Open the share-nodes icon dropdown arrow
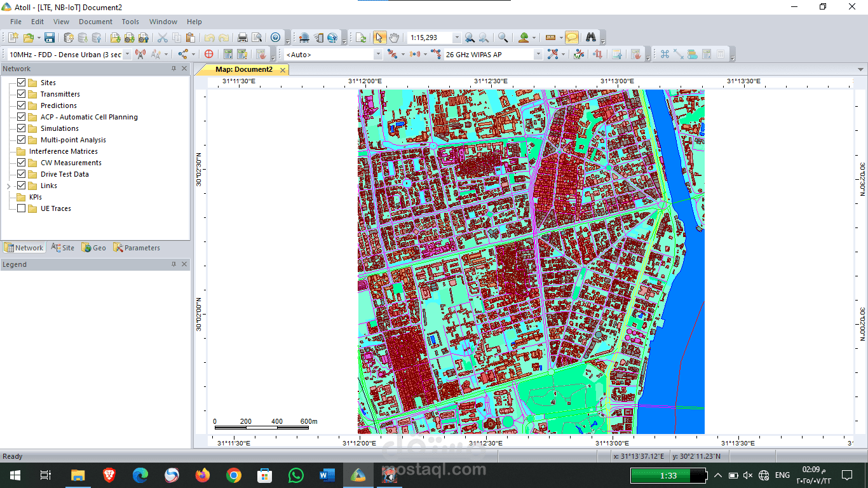The height and width of the screenshot is (488, 868). point(194,55)
